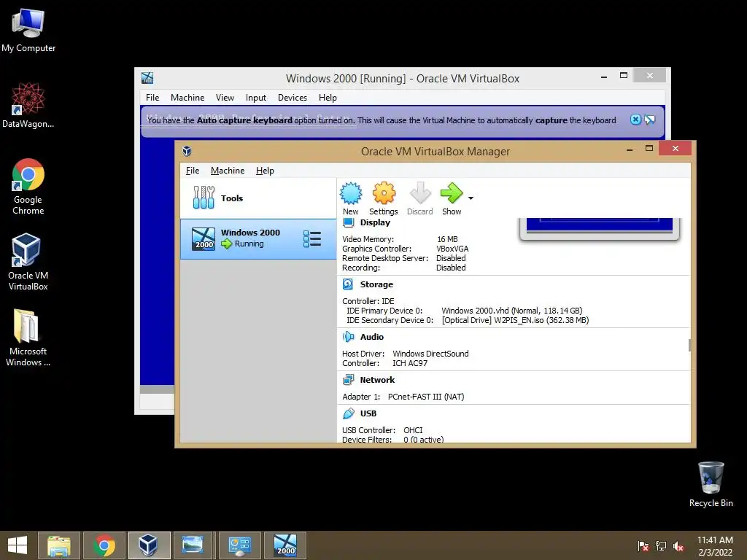Open File menu in Windows 2000 VM window
Image resolution: width=747 pixels, height=560 pixels.
point(152,98)
